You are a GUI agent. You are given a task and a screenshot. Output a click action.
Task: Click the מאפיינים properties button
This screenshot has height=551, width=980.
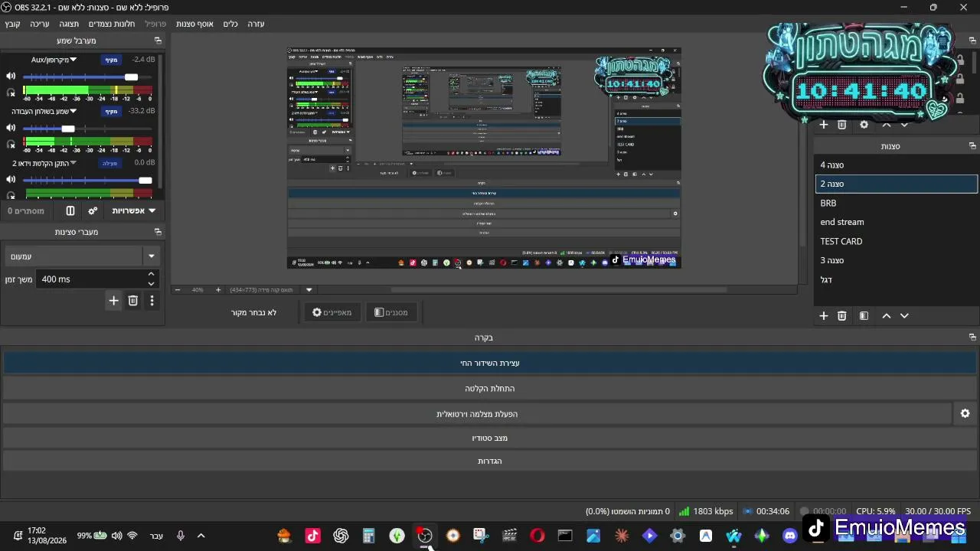332,312
